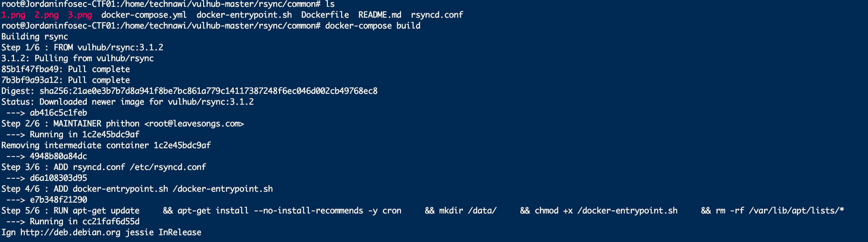Click the image ID ab416c5c1feb
The height and width of the screenshot is (242, 868).
[59, 113]
